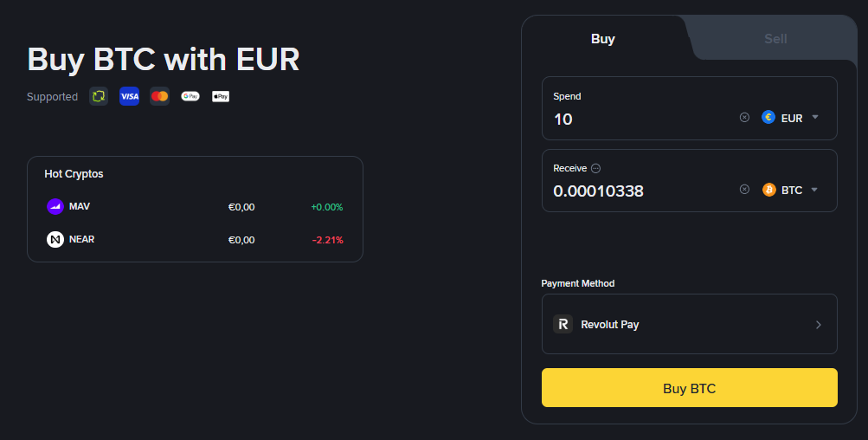Open the EUR currency dropdown arrow

[x=815, y=118]
